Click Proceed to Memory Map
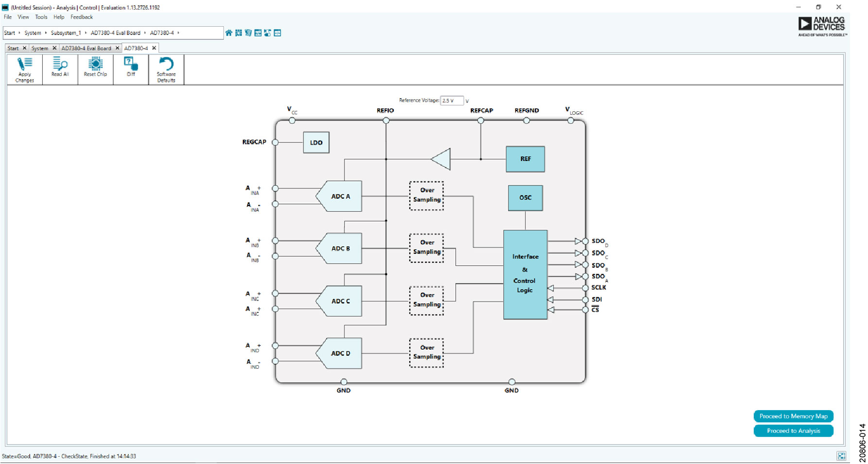 pyautogui.click(x=793, y=416)
